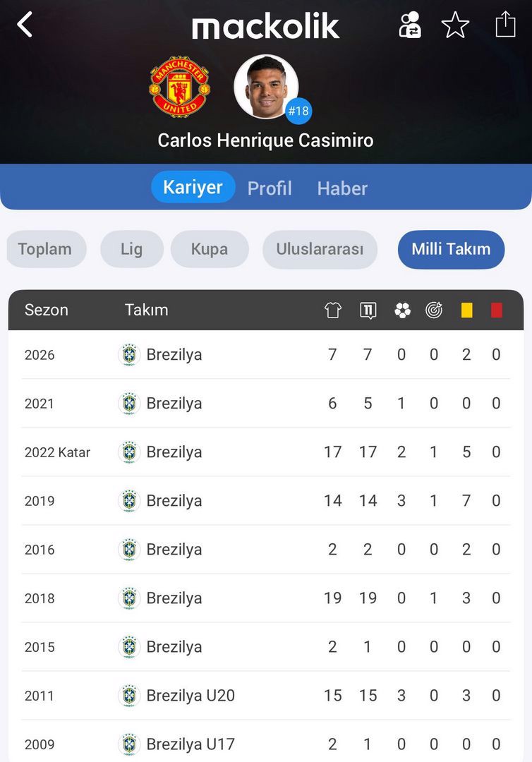Tap the starting eleven column icon
Image resolution: width=532 pixels, height=762 pixels.
pos(368,310)
